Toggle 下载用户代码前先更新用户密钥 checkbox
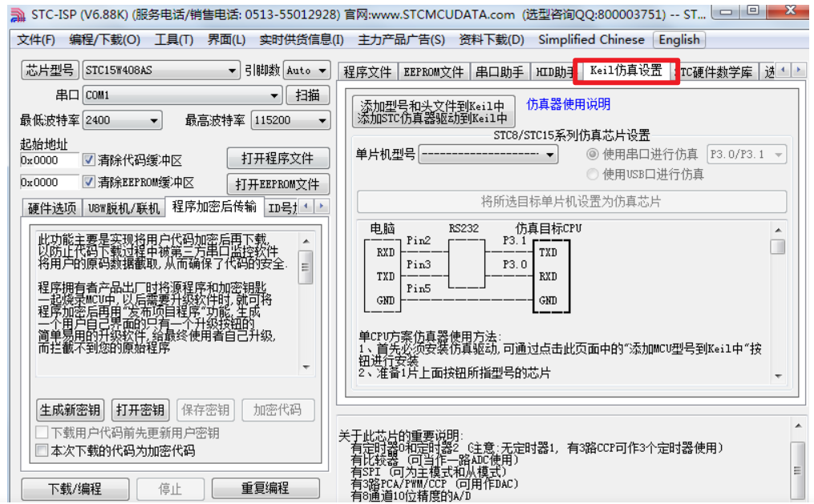This screenshot has height=504, width=814. (42, 433)
